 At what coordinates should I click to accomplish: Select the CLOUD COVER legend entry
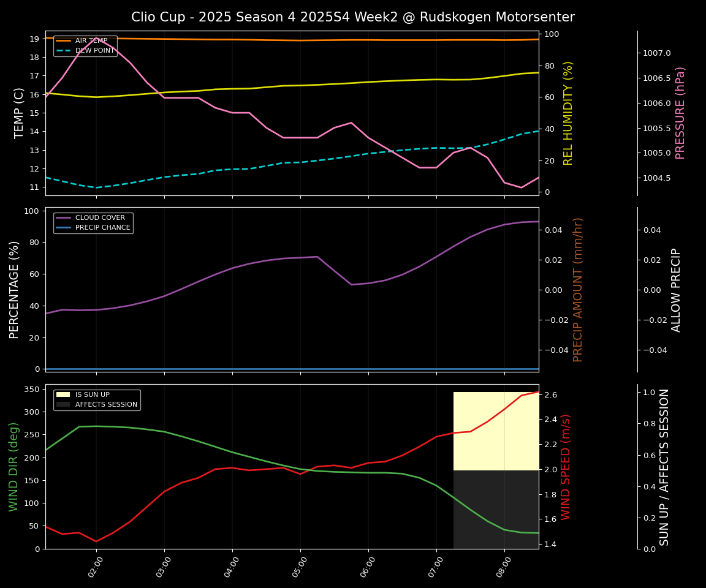99,218
